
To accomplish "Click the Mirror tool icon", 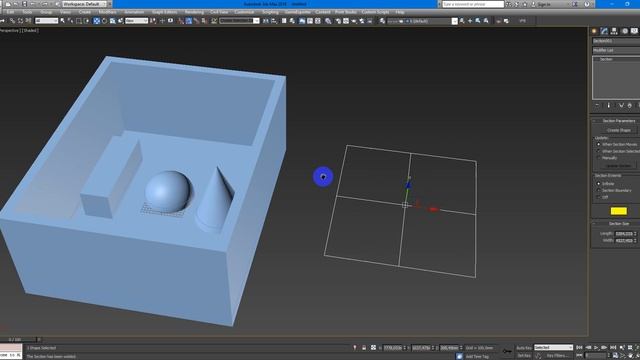I will 266,20.
